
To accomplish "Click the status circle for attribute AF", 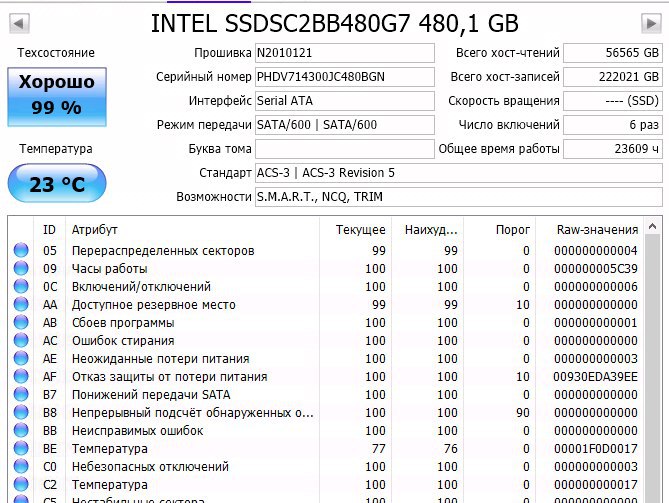I will [x=21, y=376].
